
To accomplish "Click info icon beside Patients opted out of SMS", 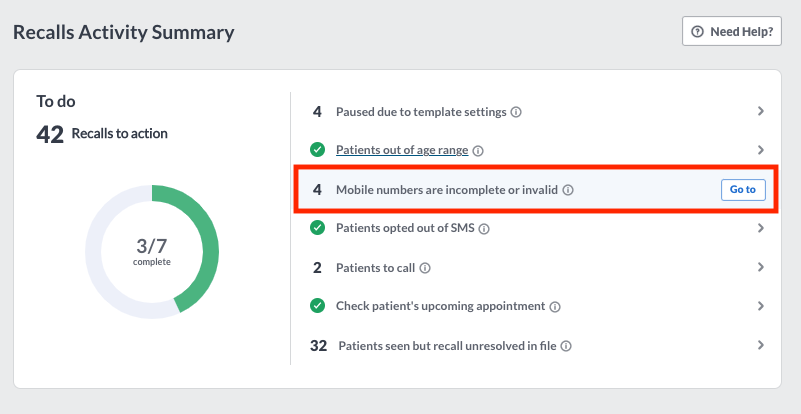I will (484, 228).
